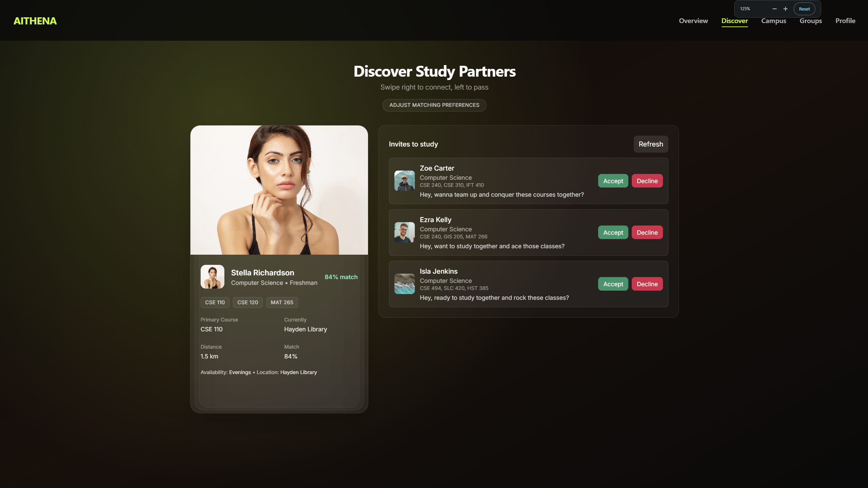Open the Profile nav tab
Screen dimensions: 868x488
pos(845,21)
